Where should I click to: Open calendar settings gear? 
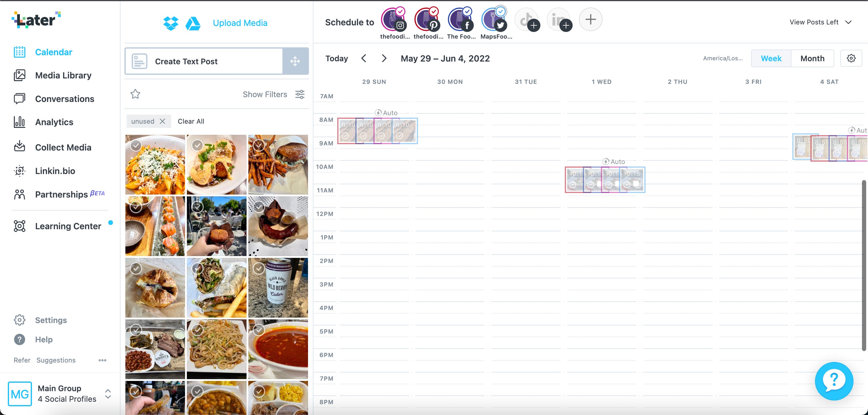pyautogui.click(x=851, y=58)
